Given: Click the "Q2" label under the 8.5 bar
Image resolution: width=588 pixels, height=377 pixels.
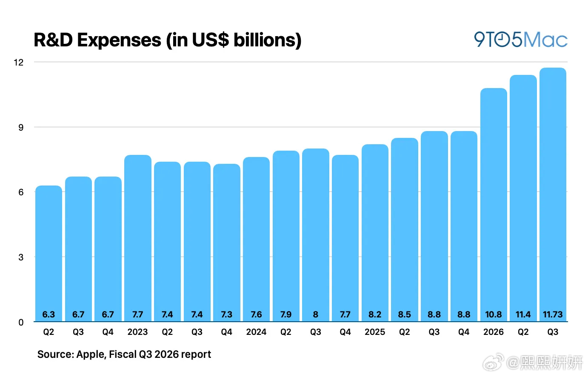Looking at the screenshot, I should (x=405, y=332).
